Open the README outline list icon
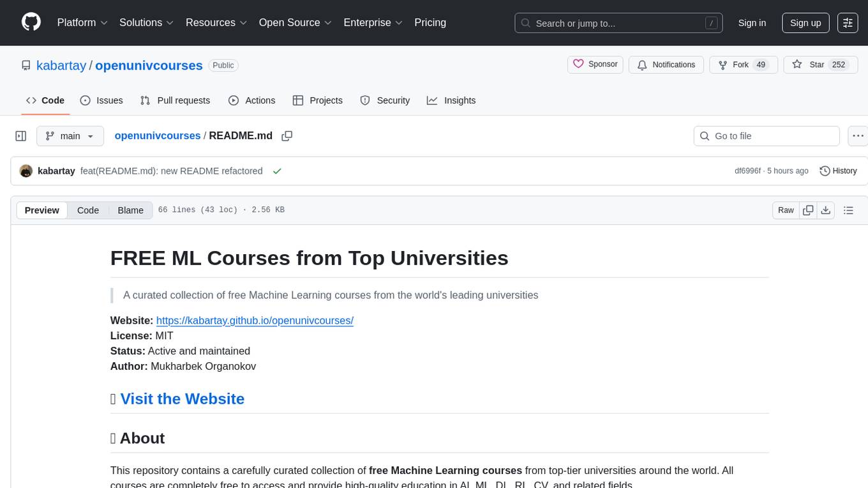 click(848, 210)
